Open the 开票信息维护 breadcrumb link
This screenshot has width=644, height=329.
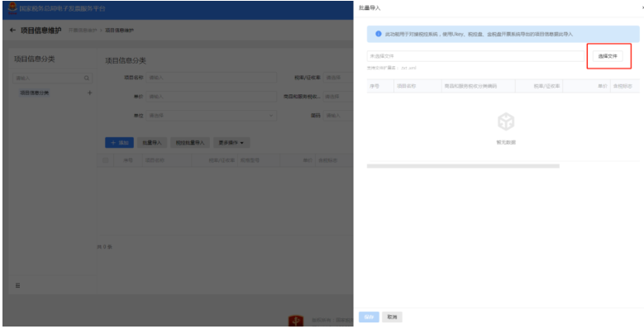(x=83, y=31)
